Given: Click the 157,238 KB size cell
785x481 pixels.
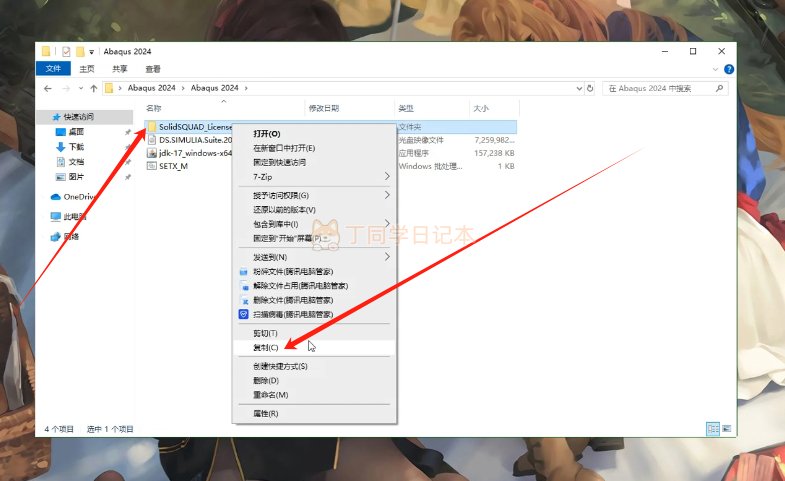Looking at the screenshot, I should pos(494,153).
